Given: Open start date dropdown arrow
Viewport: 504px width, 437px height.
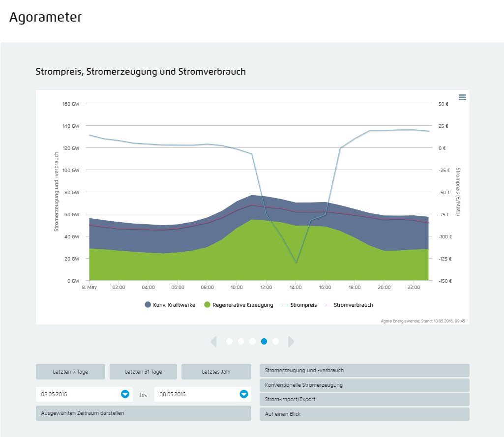Looking at the screenshot, I should pyautogui.click(x=125, y=394).
